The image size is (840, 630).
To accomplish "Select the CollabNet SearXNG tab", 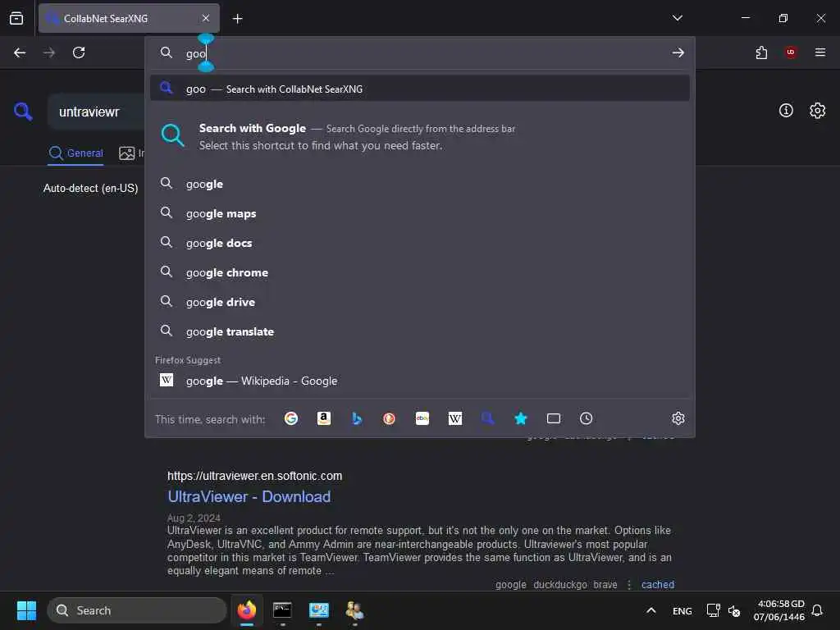I will click(129, 18).
